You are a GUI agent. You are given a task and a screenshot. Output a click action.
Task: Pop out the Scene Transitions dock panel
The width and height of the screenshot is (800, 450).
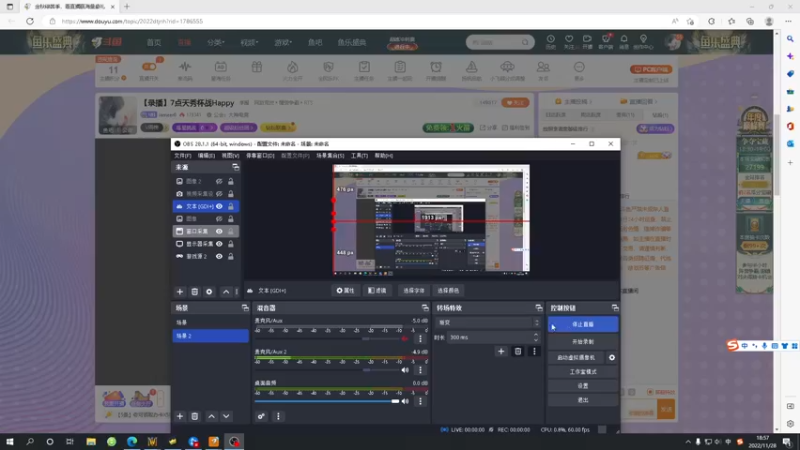click(538, 308)
